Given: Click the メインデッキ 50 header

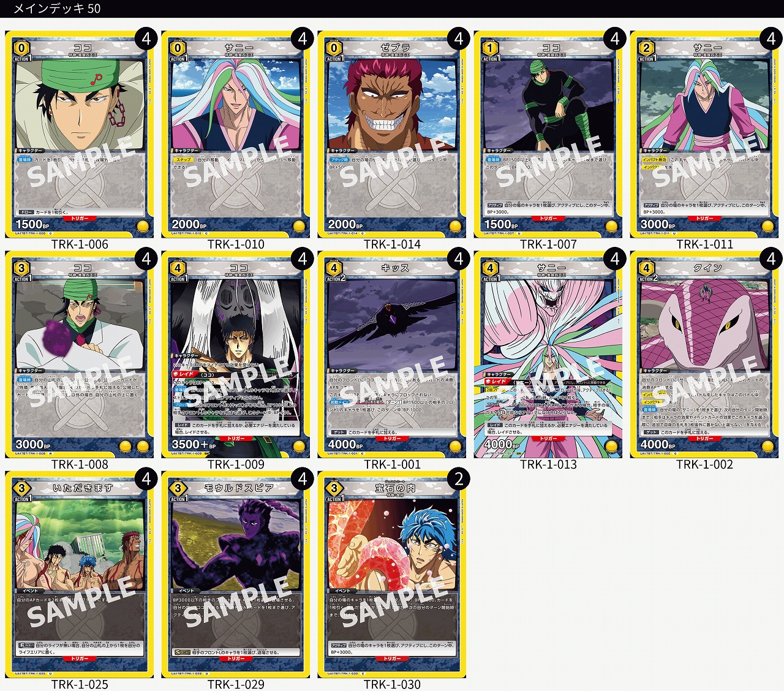Looking at the screenshot, I should coord(57,9).
